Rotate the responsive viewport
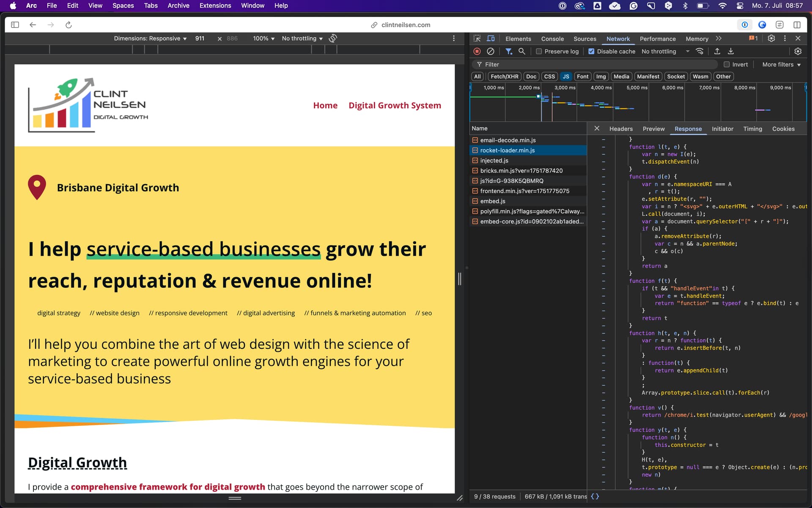Screen dimensions: 812x508 point(333,39)
